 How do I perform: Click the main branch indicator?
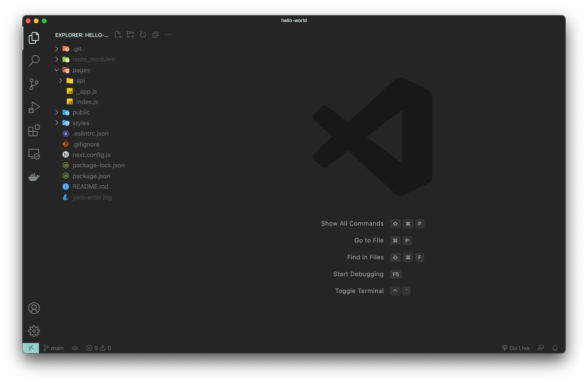(54, 348)
